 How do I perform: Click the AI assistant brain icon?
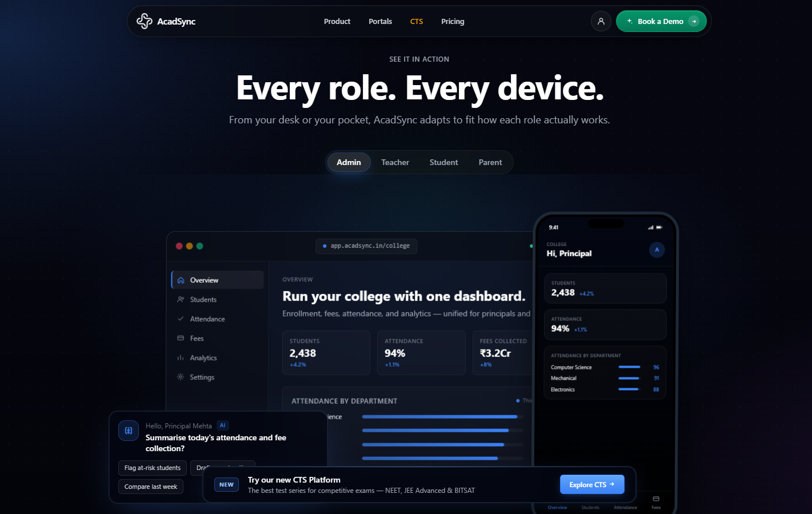click(129, 431)
